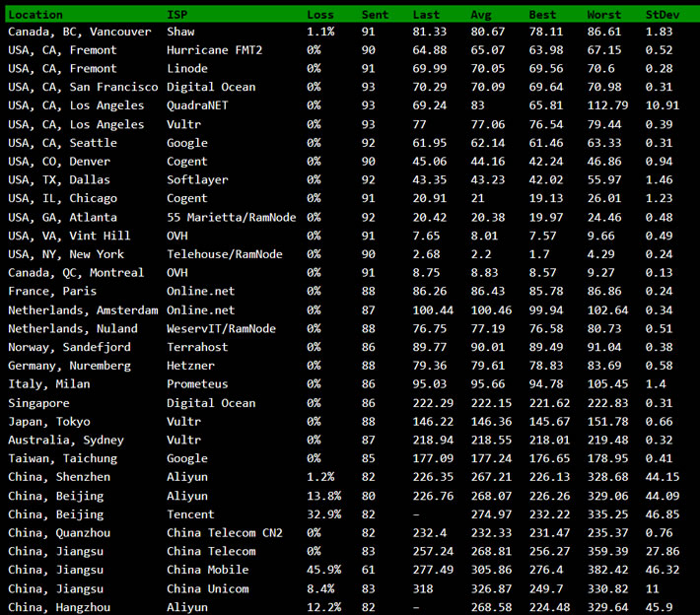
Task: Select the 'China, Shenzhen' location
Action: pyautogui.click(x=59, y=477)
